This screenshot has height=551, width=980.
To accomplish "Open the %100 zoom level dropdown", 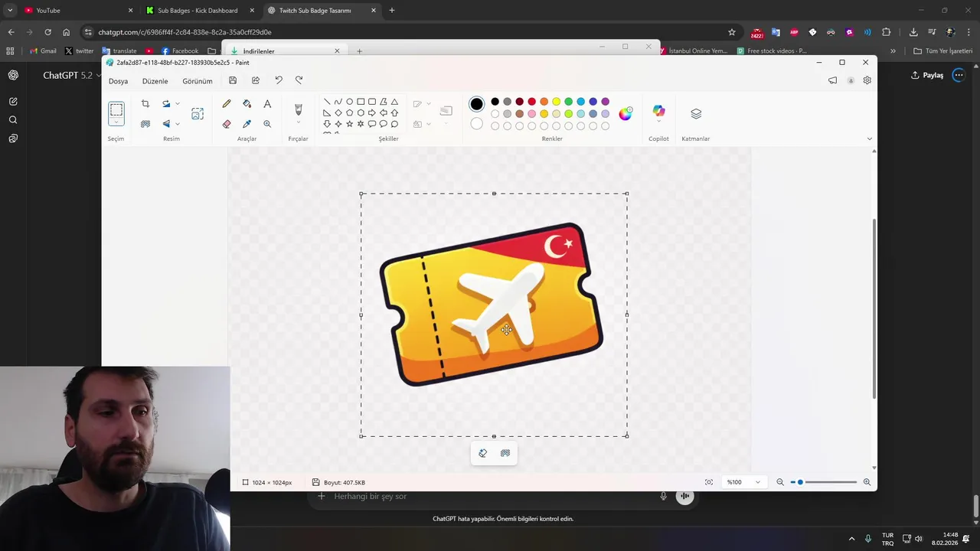I will tap(744, 482).
